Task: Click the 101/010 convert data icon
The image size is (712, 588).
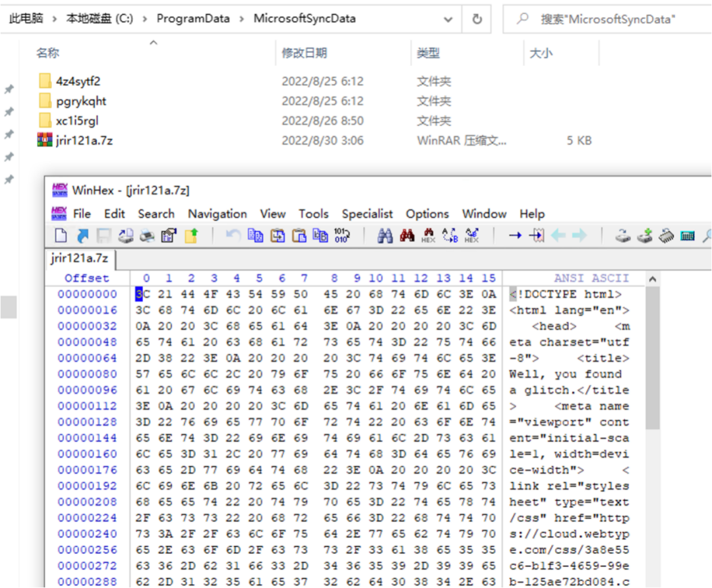Action: pyautogui.click(x=341, y=235)
